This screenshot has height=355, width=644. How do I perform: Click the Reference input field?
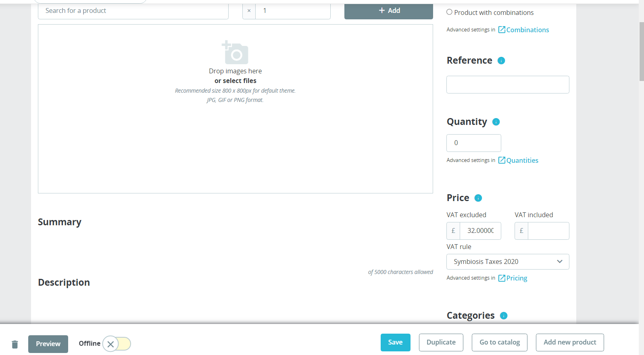508,85
